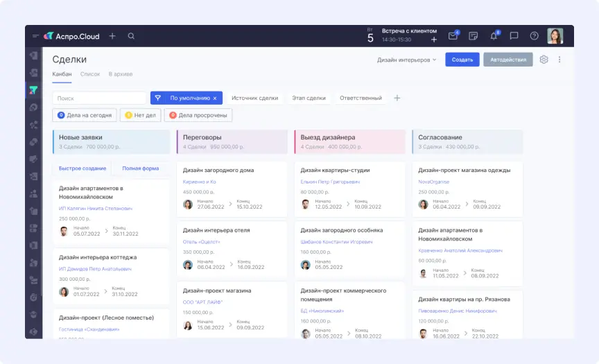Click responsible avatar on Дизайн загородного дома card
This screenshot has width=599, height=364.
point(188,205)
